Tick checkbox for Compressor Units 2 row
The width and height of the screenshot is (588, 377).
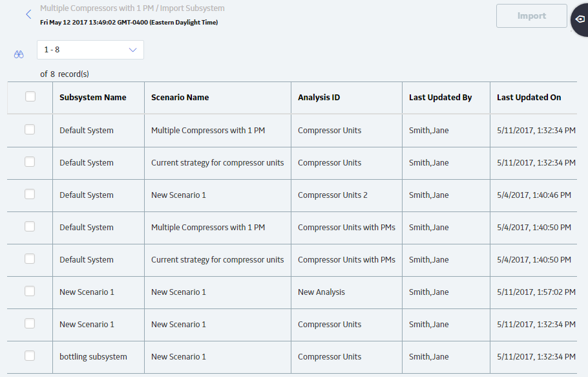coord(30,194)
